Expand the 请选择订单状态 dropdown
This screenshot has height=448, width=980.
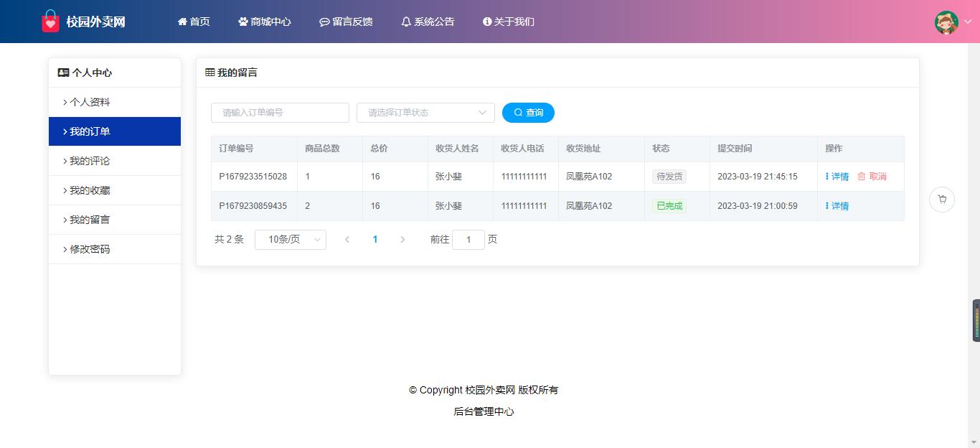(425, 113)
